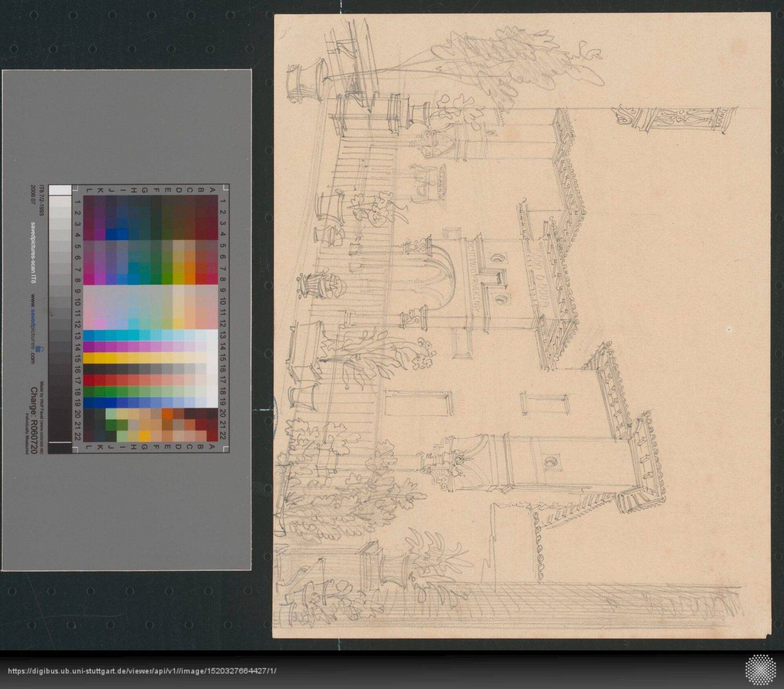
Task: Click the '2006:07' date text
Action: coord(34,194)
